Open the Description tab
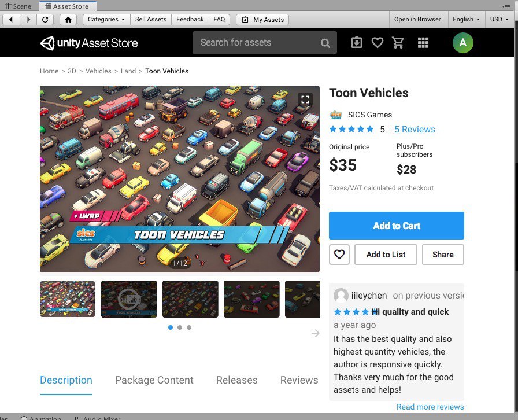Screen dimensions: 518x420 pos(66,380)
